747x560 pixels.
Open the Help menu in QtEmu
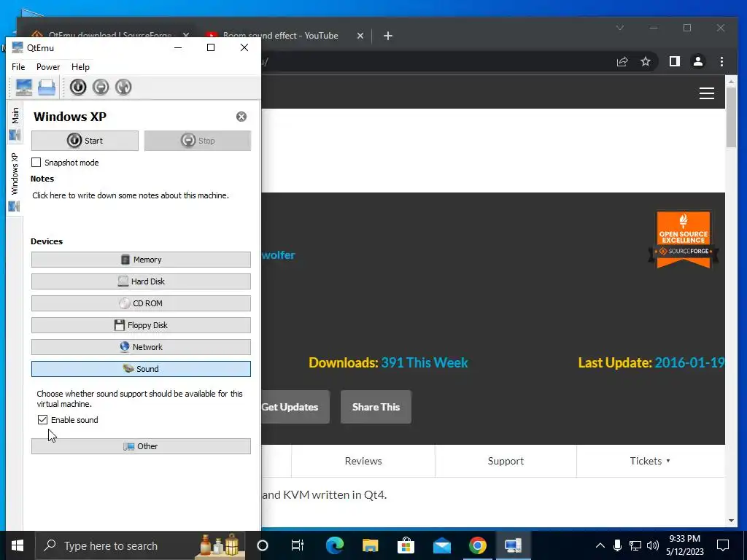tap(80, 67)
